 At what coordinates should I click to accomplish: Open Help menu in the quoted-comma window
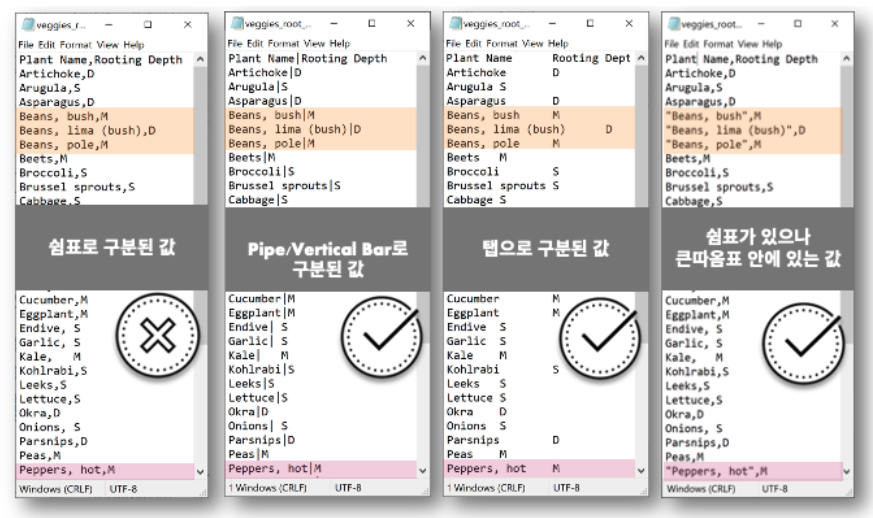pos(772,44)
